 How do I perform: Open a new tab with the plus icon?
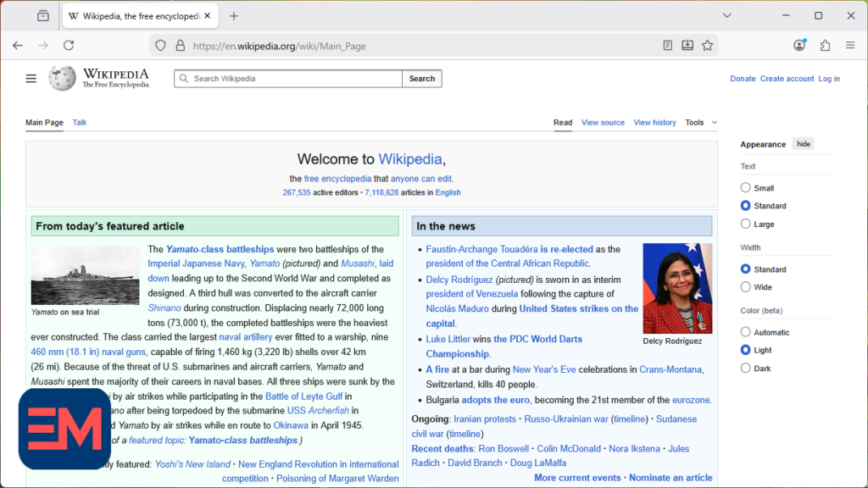[x=234, y=16]
